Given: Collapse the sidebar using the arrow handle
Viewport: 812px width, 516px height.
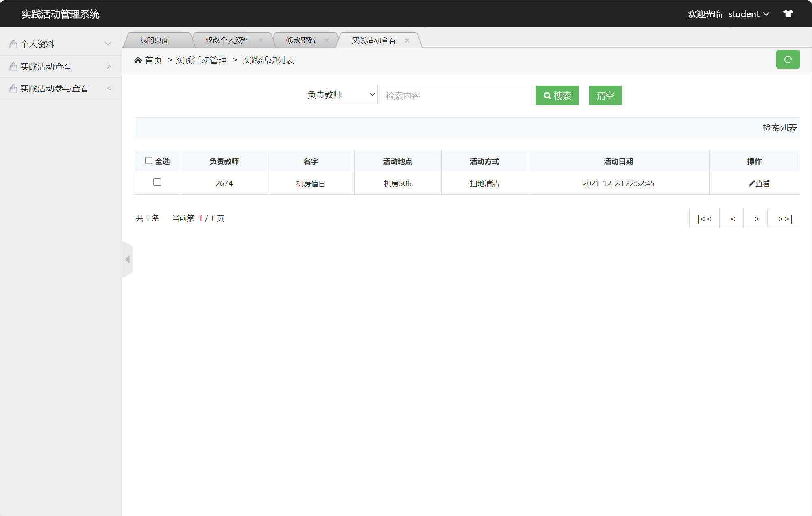Looking at the screenshot, I should pyautogui.click(x=127, y=259).
